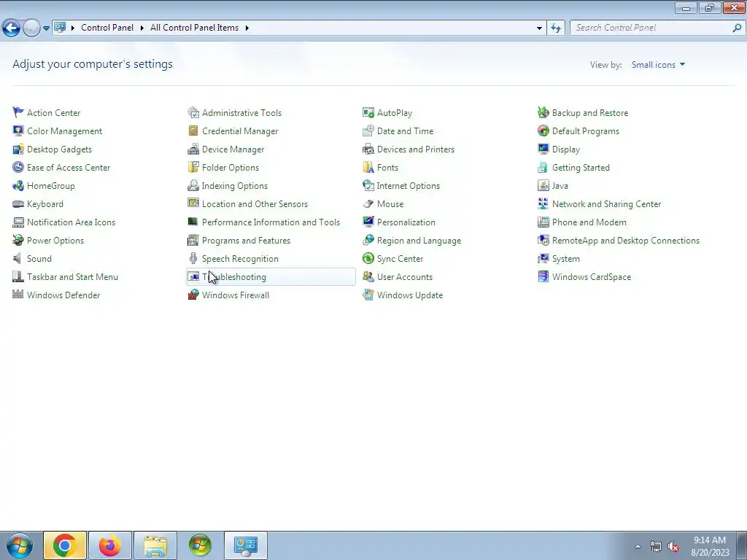Open Region and Language link
Screen dimensions: 747x560
click(419, 241)
